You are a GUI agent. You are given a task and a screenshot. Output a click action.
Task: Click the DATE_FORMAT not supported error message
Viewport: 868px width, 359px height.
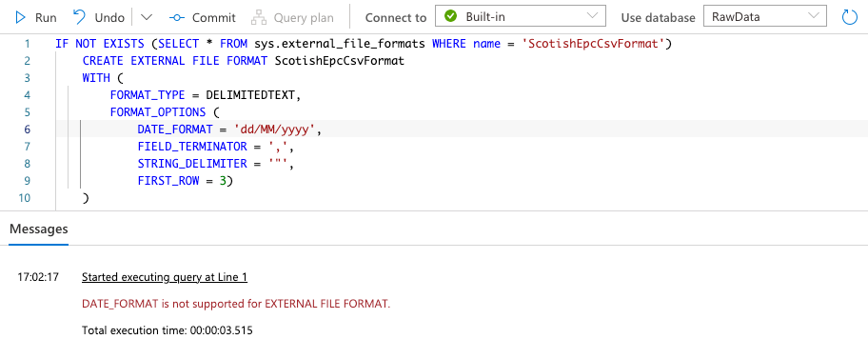coord(236,304)
